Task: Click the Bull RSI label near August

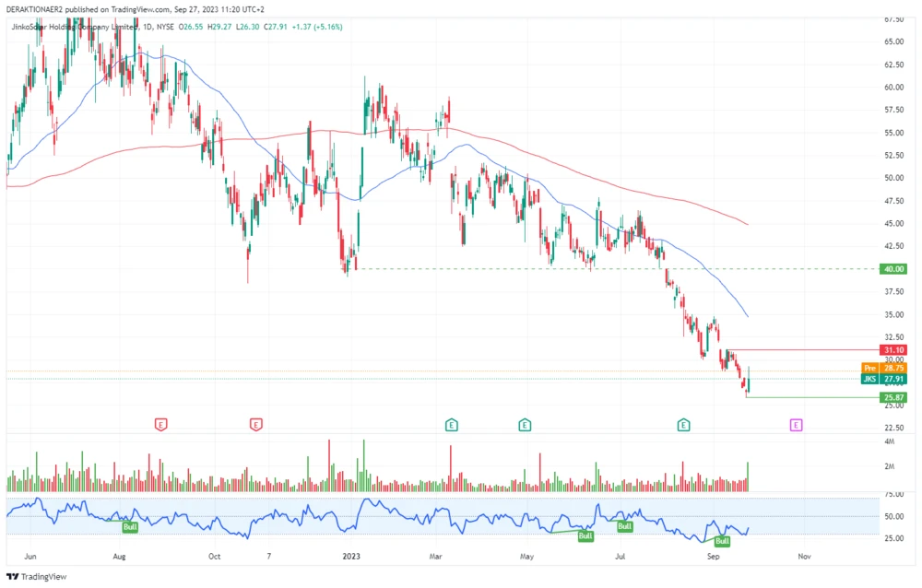Action: click(x=130, y=527)
